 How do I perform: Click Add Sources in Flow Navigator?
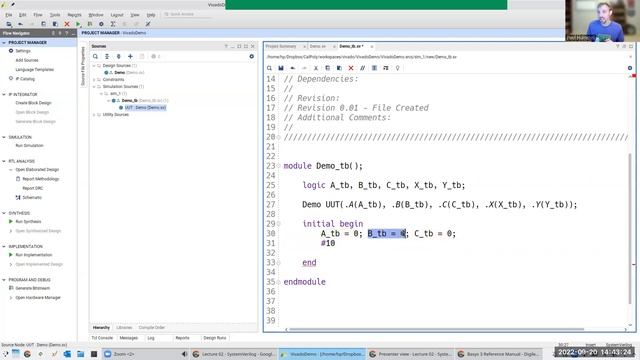click(27, 60)
